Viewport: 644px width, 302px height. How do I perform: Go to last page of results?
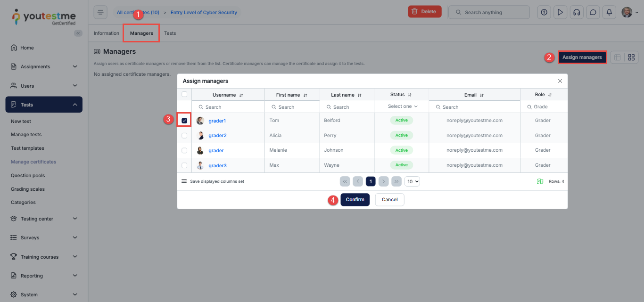pos(396,181)
